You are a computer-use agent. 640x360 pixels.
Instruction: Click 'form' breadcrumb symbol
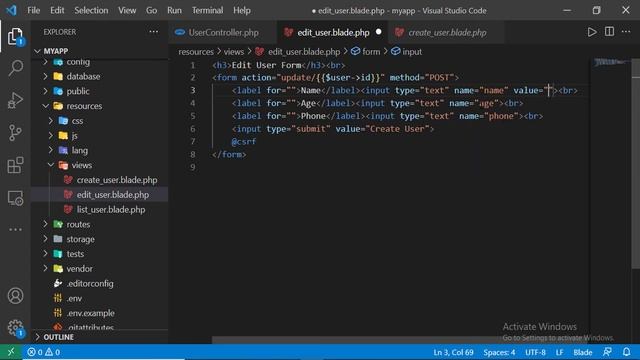click(x=366, y=51)
